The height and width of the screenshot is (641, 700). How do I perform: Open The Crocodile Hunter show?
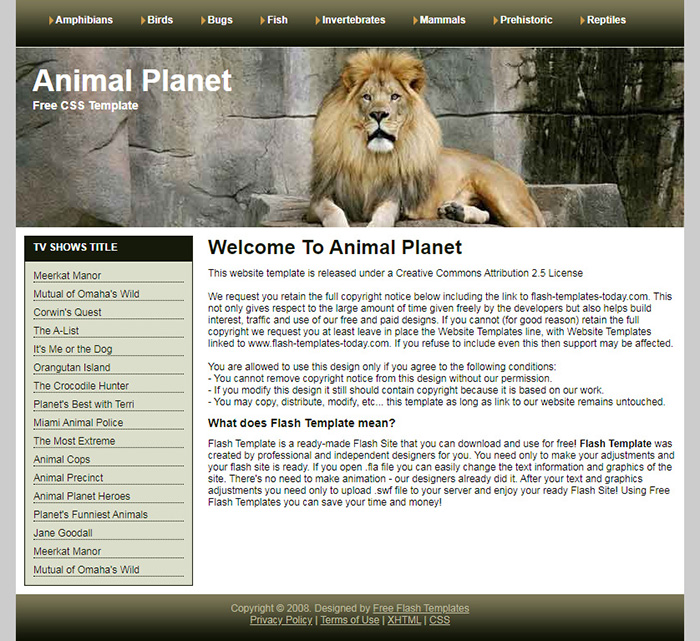point(81,386)
